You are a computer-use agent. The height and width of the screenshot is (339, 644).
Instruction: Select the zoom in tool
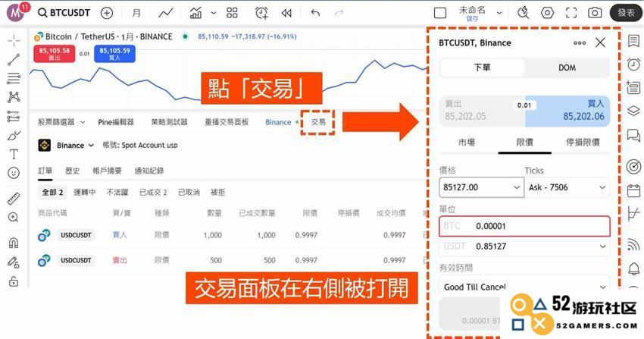14,218
